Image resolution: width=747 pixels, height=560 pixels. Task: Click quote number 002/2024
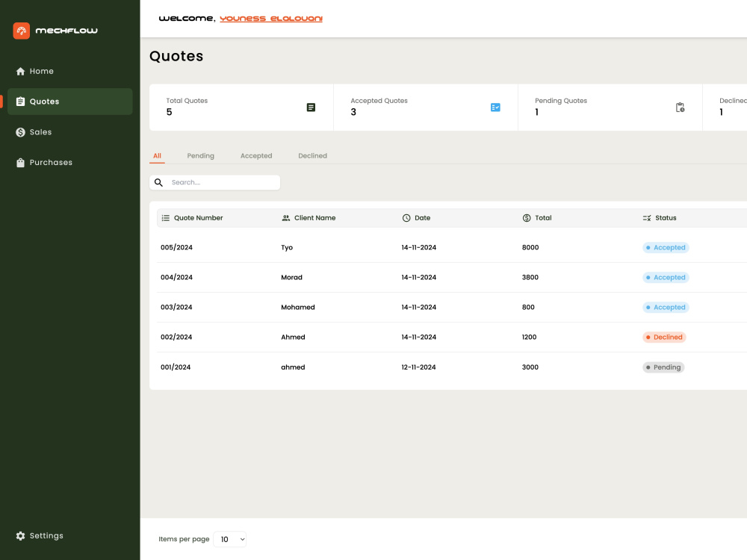(x=176, y=337)
